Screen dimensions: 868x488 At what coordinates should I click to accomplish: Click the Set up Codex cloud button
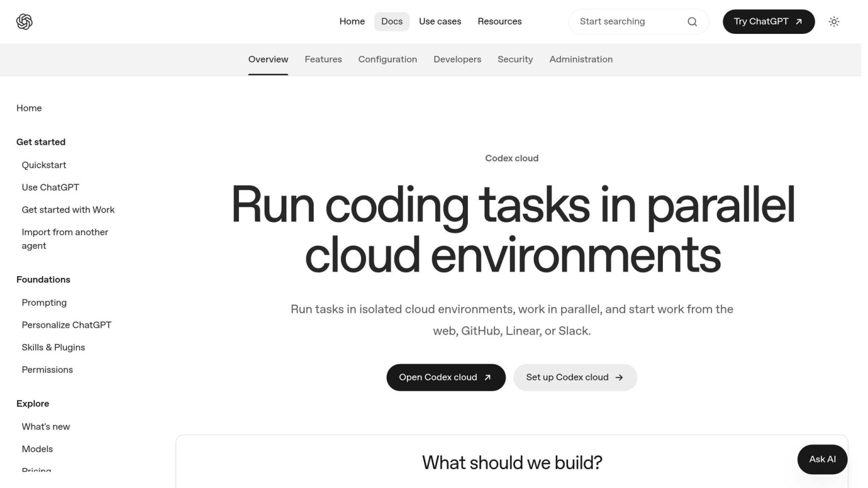(575, 377)
